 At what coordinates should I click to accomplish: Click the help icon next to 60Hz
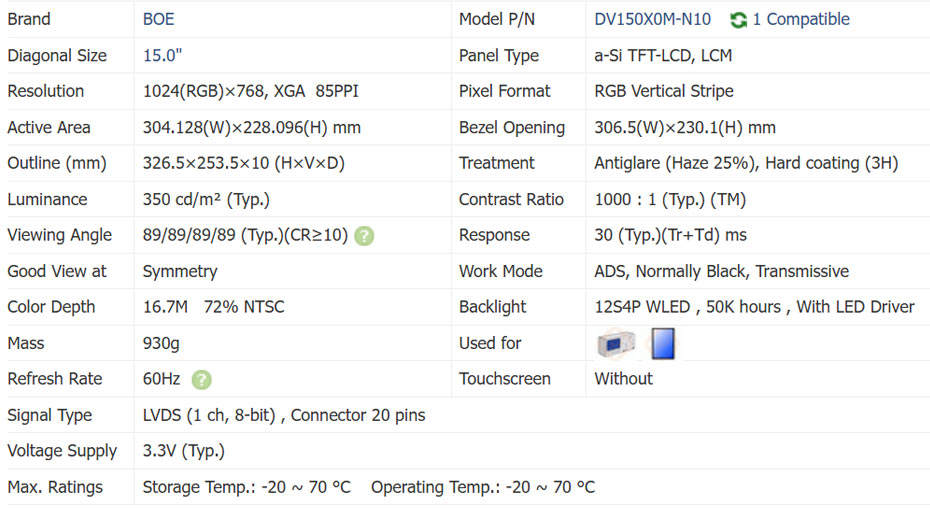(x=202, y=380)
